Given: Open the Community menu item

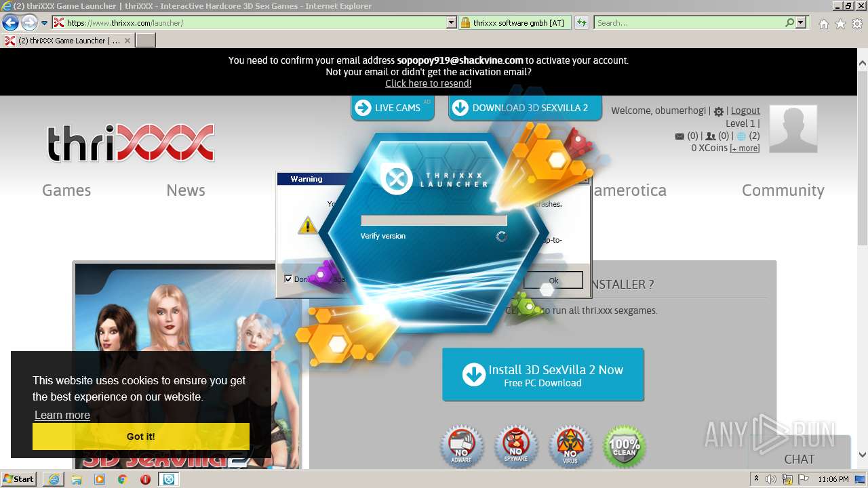Looking at the screenshot, I should click(x=783, y=190).
